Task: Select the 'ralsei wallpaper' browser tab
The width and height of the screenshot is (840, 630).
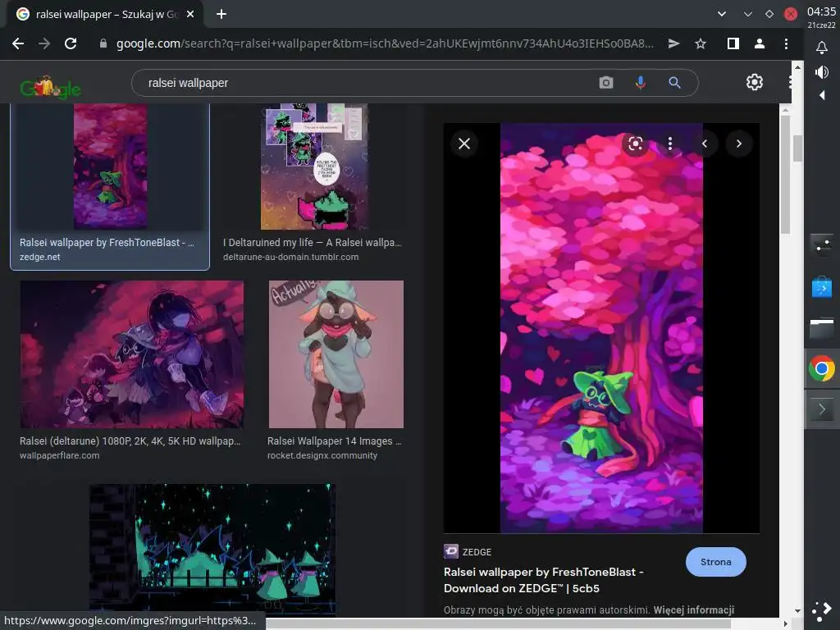Action: tap(106, 15)
